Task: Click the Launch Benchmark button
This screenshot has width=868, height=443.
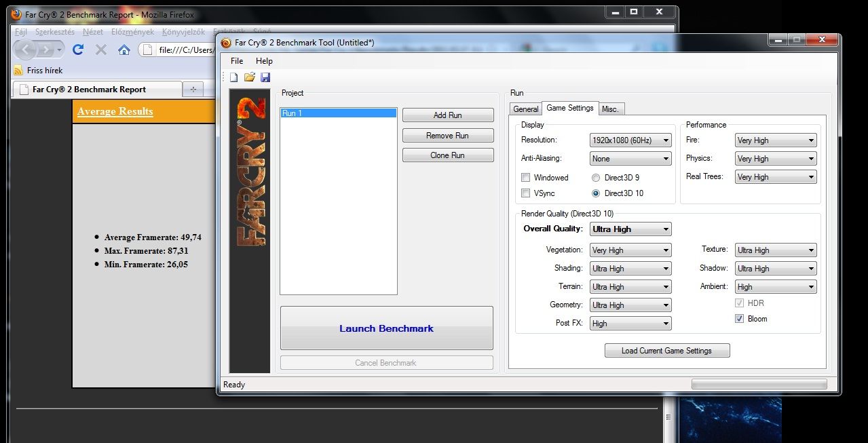Action: coord(387,328)
